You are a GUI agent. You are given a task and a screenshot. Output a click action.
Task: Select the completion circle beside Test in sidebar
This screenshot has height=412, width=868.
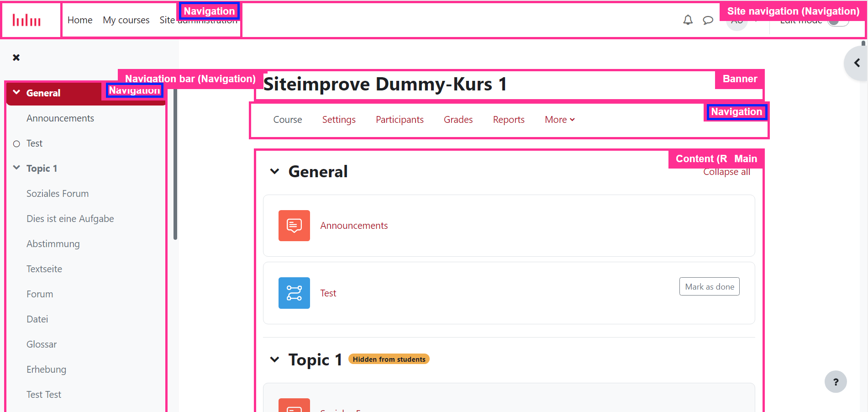tap(16, 144)
